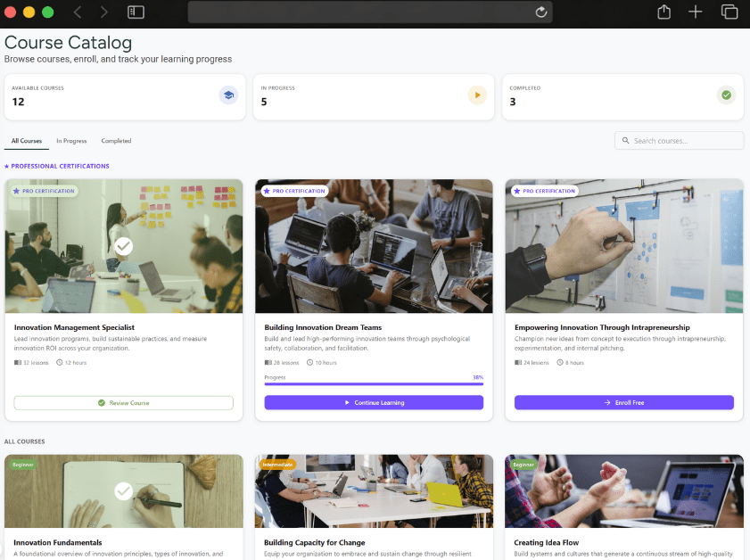Click play icon in In Progress card
The image size is (750, 560).
pos(477,95)
